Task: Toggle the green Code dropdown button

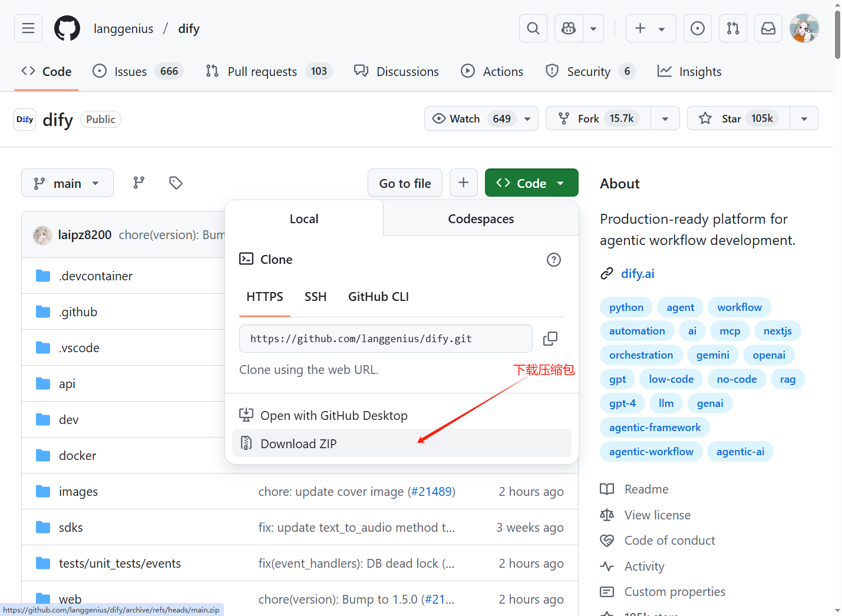Action: click(531, 183)
